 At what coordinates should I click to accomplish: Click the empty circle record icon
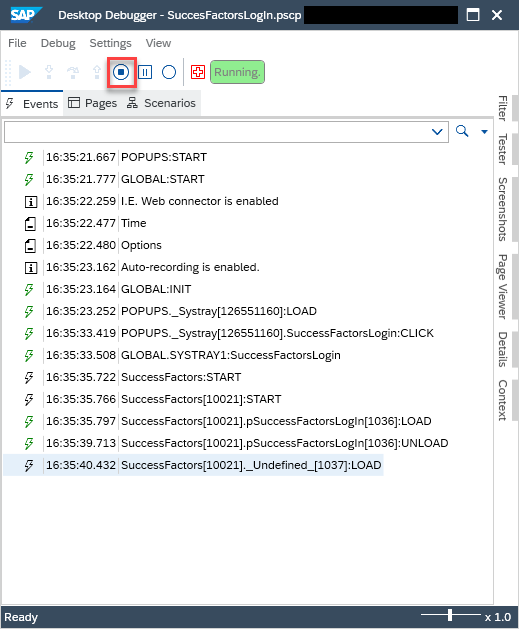[168, 72]
